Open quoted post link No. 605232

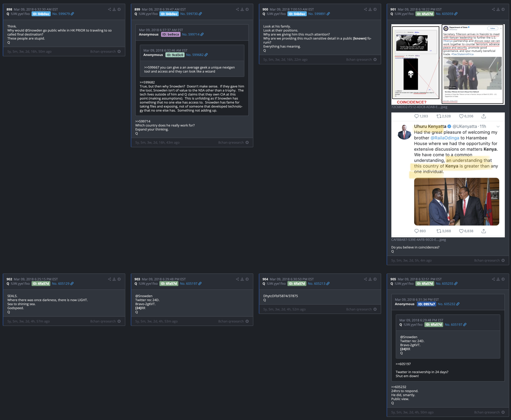(449, 304)
